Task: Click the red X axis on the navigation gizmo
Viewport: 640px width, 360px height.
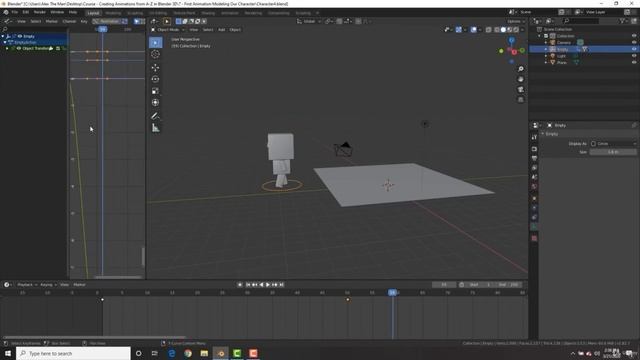Action: pyautogui.click(x=514, y=52)
